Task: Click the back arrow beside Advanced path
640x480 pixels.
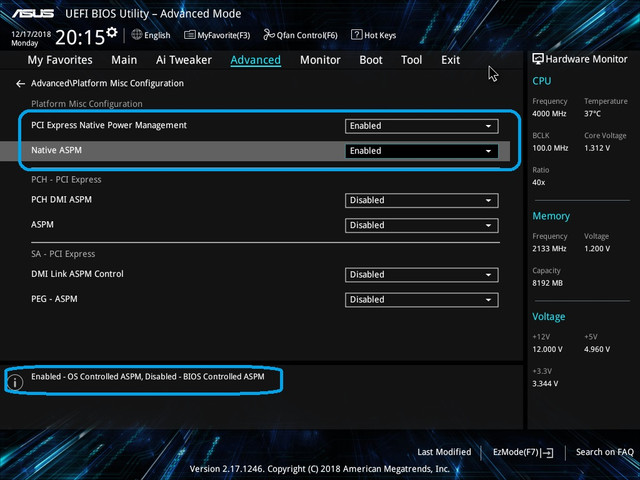Action: (x=20, y=84)
